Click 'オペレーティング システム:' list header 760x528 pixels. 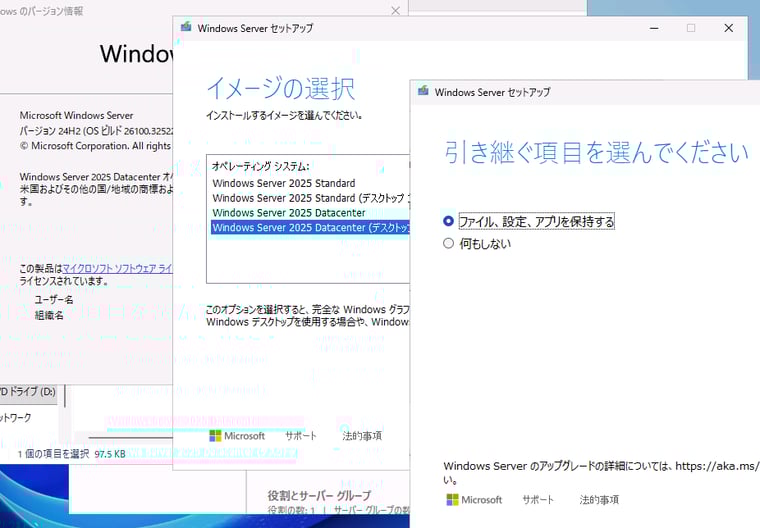pyautogui.click(x=260, y=167)
